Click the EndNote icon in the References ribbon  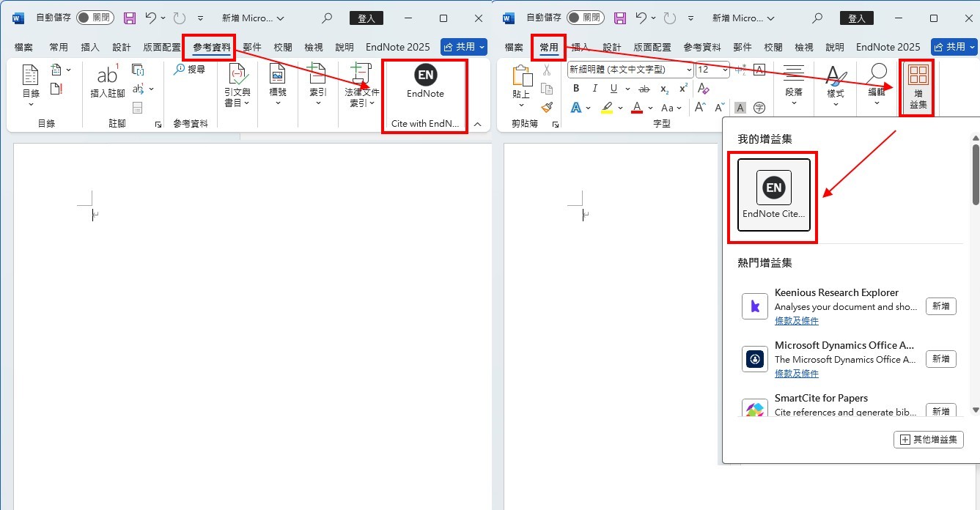(425, 76)
